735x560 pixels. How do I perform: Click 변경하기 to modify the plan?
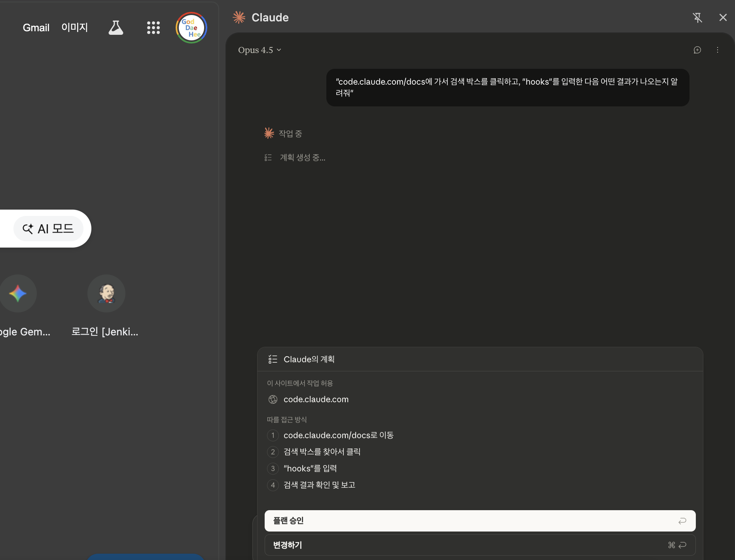480,545
